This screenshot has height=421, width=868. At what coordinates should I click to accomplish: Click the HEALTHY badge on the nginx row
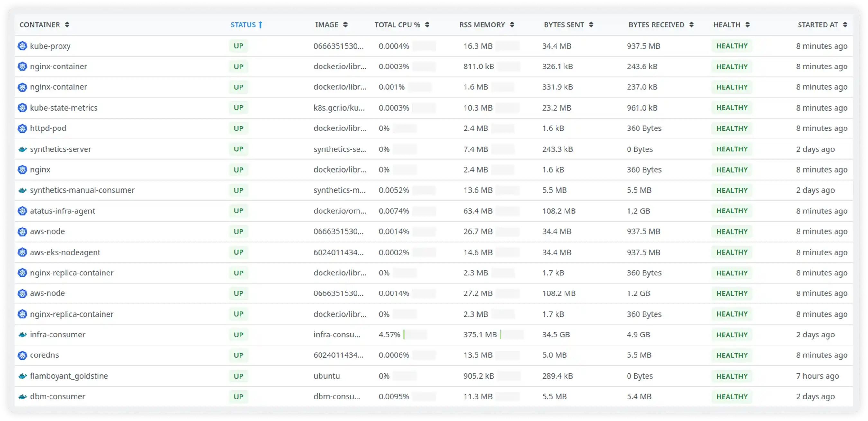pyautogui.click(x=732, y=169)
